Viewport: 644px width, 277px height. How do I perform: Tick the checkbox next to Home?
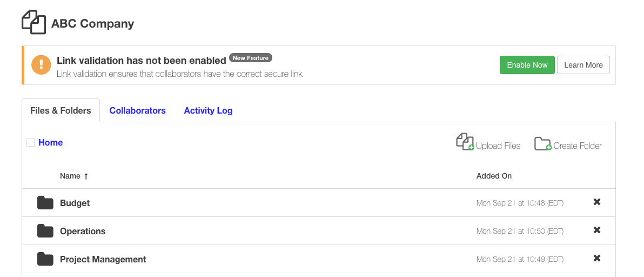[x=31, y=143]
